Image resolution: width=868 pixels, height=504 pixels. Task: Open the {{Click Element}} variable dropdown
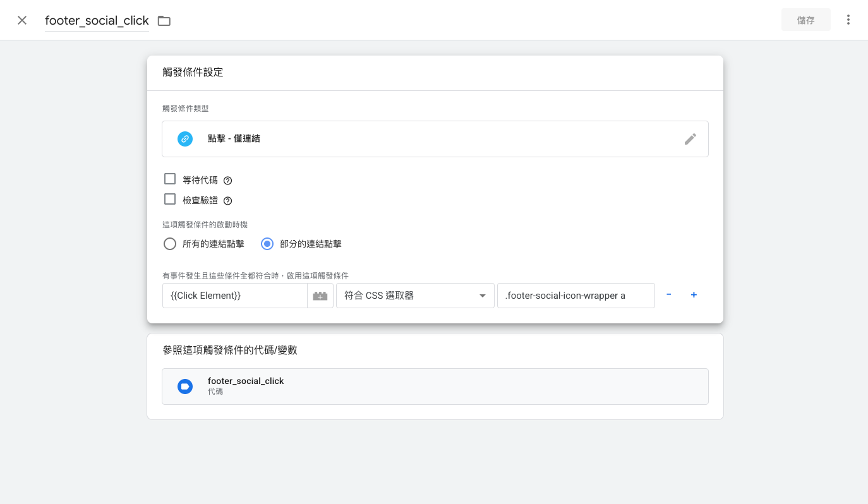click(234, 296)
